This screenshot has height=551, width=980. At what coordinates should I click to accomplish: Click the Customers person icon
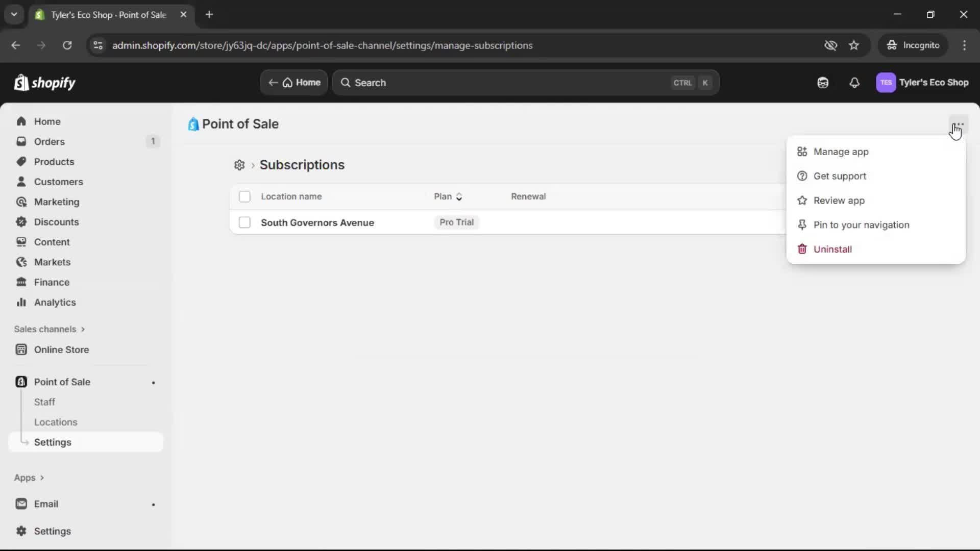[x=21, y=182]
